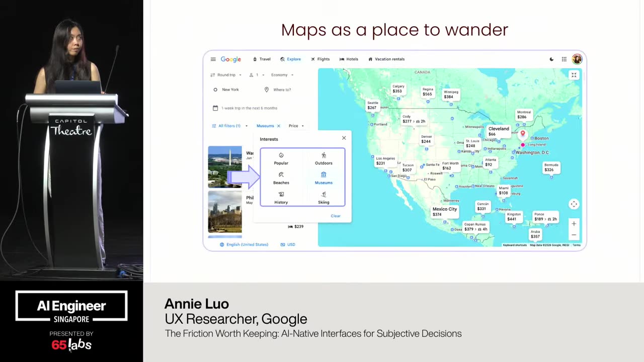Select the Bermuda $326 map label
644x362 pixels.
[551, 167]
